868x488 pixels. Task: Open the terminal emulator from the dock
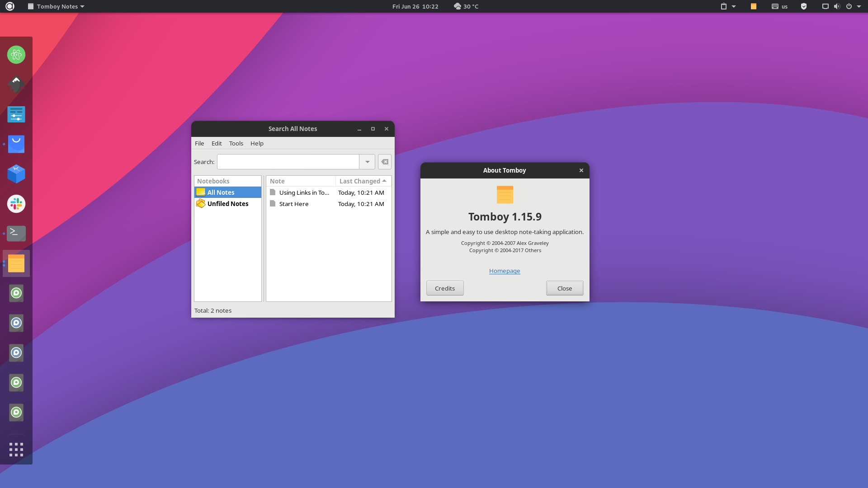pos(16,233)
